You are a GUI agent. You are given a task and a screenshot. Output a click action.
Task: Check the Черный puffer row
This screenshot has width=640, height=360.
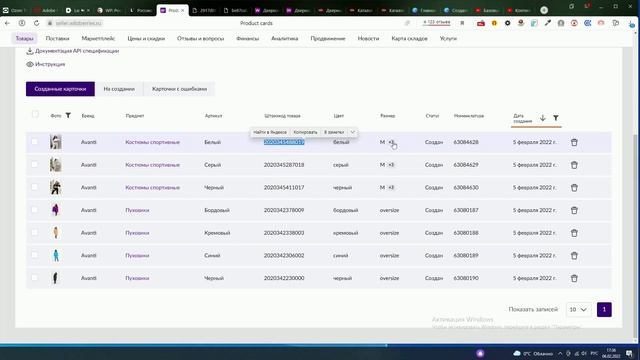click(x=34, y=278)
